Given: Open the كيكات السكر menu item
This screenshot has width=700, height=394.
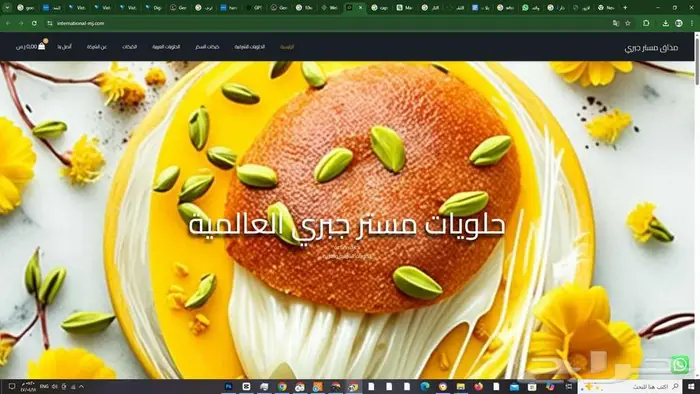Looking at the screenshot, I should point(207,46).
